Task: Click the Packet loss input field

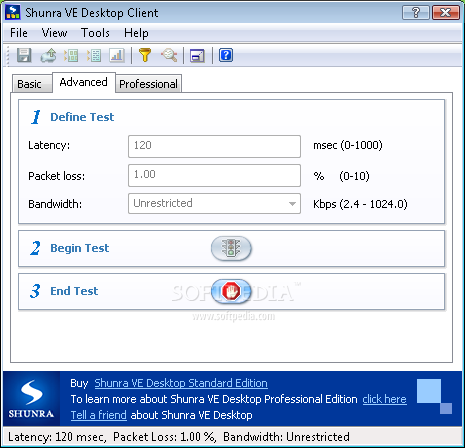Action: (214, 175)
